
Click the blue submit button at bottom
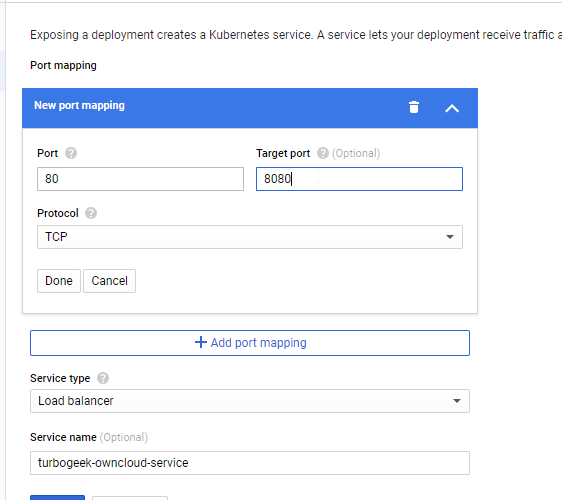tap(58, 498)
